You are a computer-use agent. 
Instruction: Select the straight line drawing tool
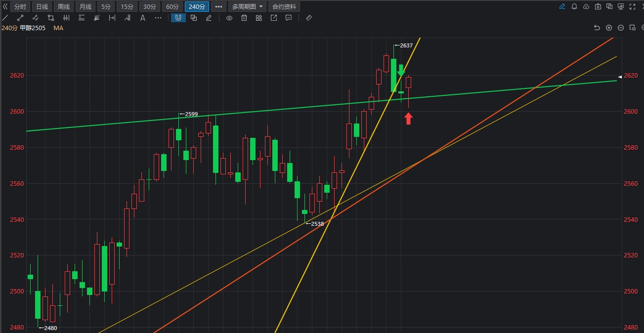coord(5,18)
